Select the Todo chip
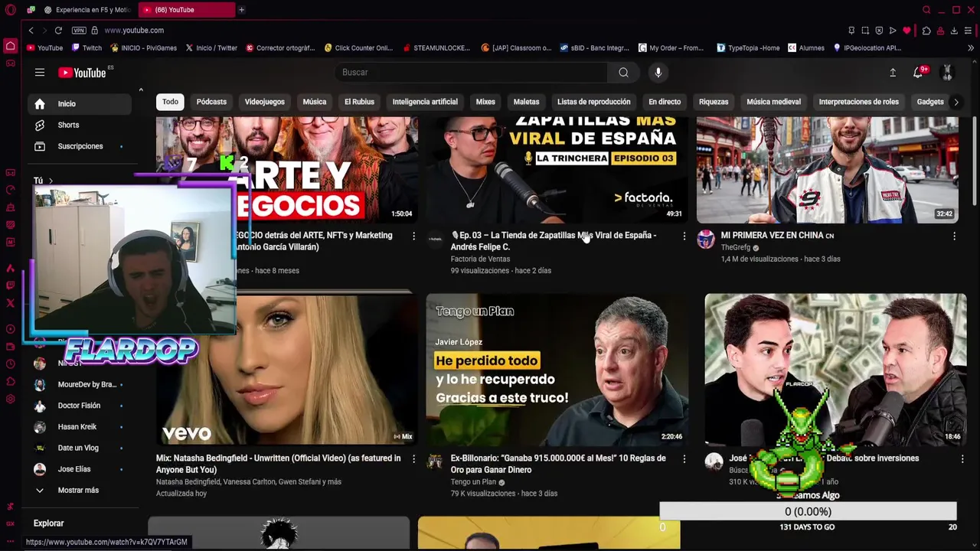 (x=170, y=102)
